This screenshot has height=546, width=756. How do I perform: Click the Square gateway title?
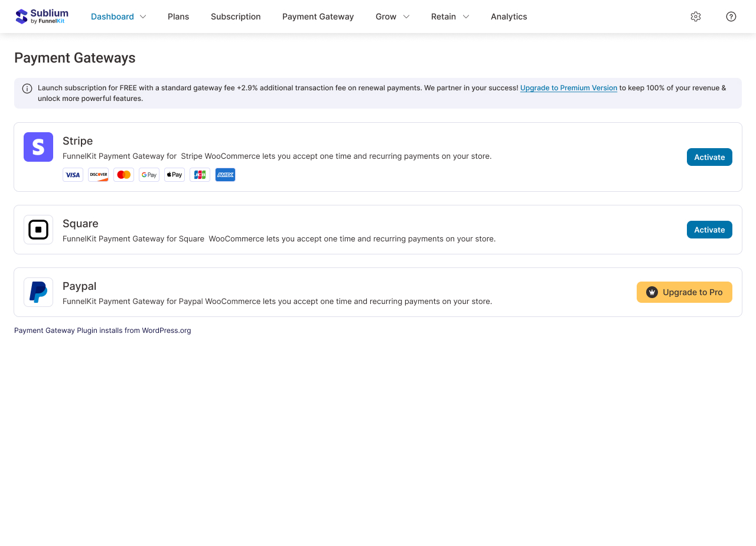click(80, 224)
